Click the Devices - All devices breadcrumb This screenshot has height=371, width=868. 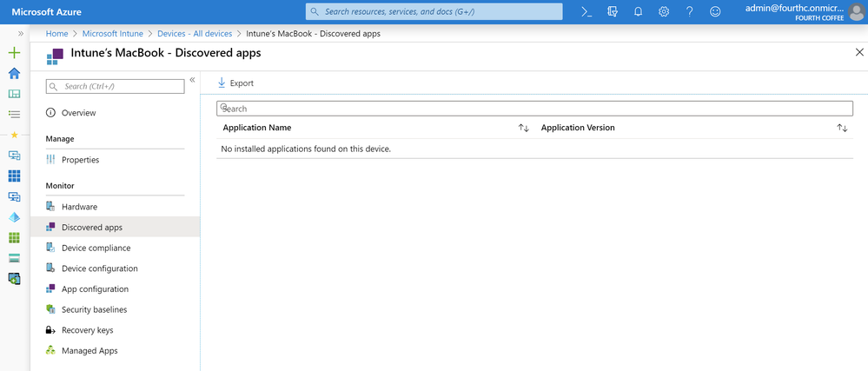(195, 33)
